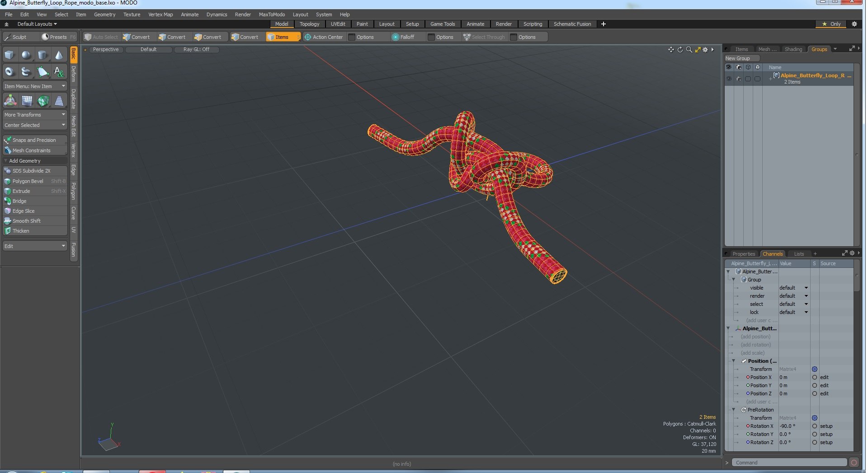Switch to the UVEdit layout tab
This screenshot has height=473, width=868.
click(338, 24)
